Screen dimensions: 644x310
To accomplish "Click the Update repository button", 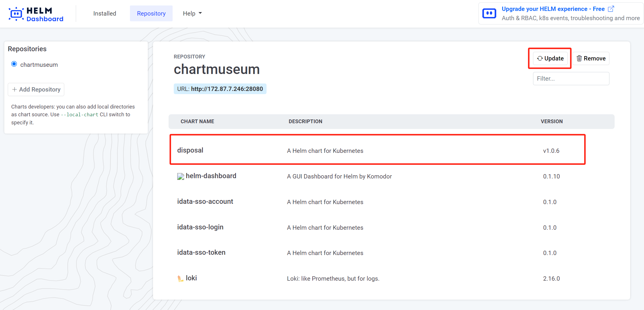I will (x=550, y=58).
